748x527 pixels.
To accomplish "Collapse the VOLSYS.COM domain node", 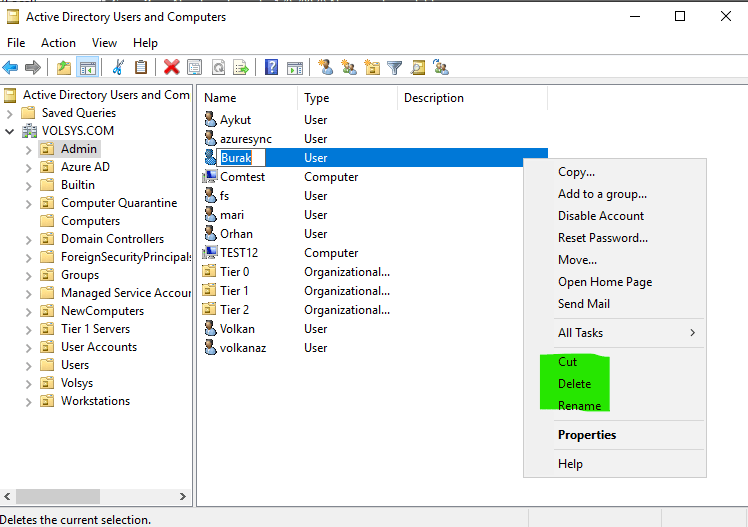I will click(10, 131).
